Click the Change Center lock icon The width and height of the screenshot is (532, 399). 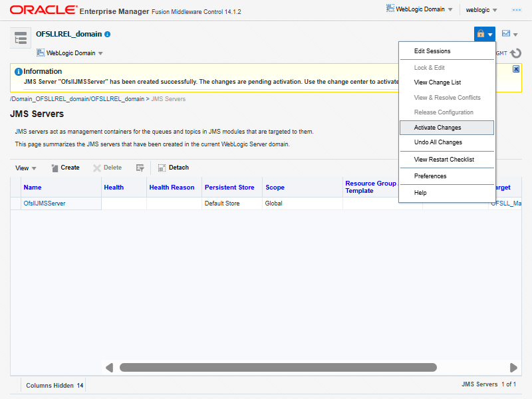(x=480, y=34)
